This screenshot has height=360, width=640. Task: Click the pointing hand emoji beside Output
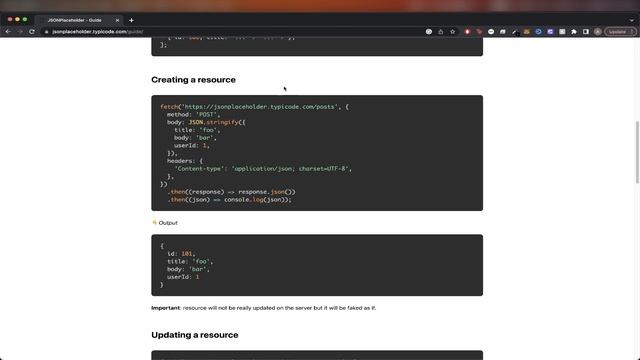[154, 222]
